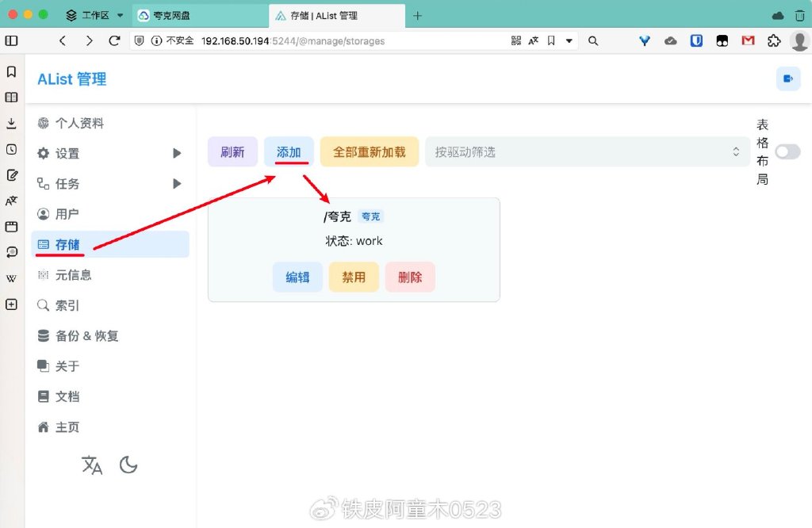The width and height of the screenshot is (812, 528).
Task: Click 编辑 on the 夸克 storage card
Action: tap(298, 277)
